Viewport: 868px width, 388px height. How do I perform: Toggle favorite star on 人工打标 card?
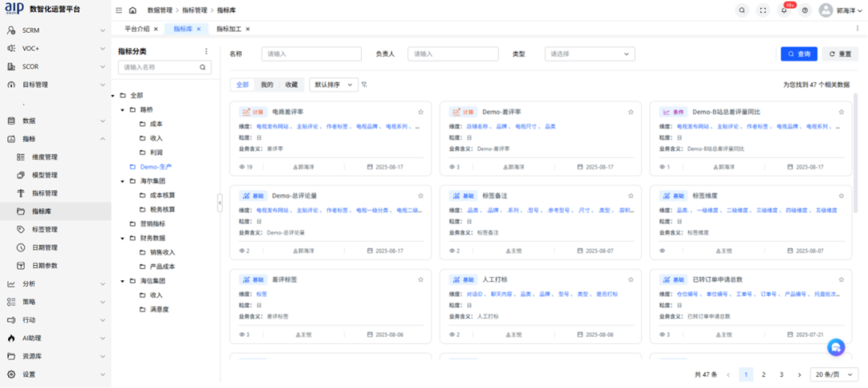click(x=630, y=280)
